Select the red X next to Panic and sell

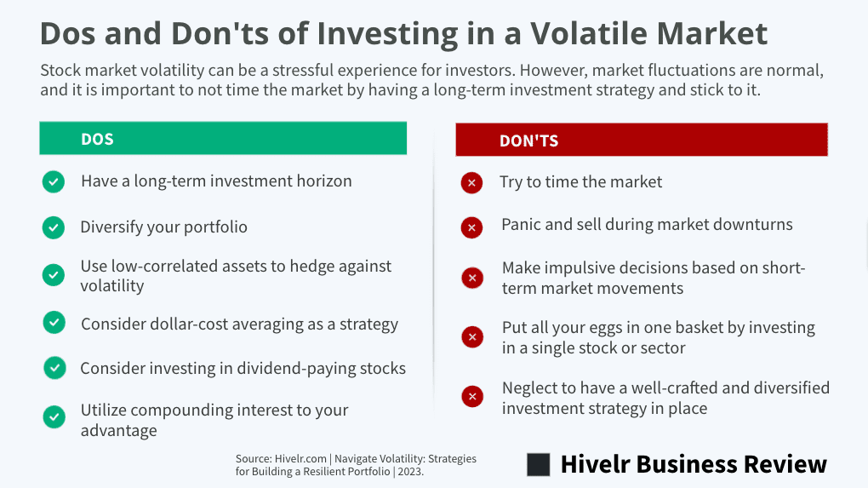pos(471,227)
